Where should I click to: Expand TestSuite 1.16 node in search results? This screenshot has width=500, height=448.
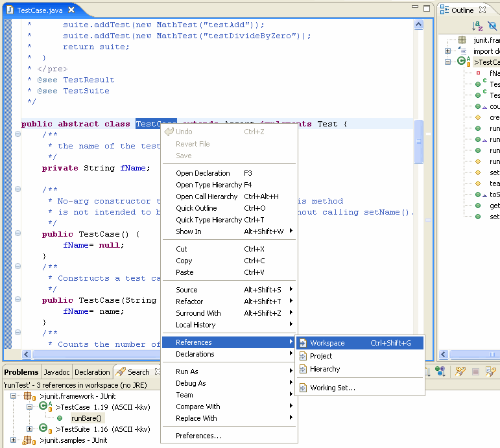pyautogui.click(x=29, y=429)
